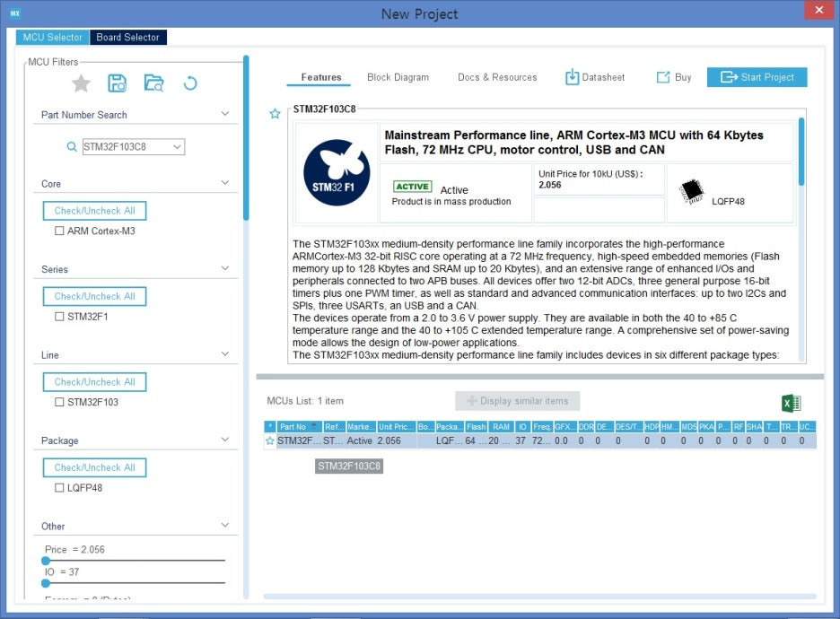Toggle the ARM Cortex-M3 core checkbox

[59, 231]
